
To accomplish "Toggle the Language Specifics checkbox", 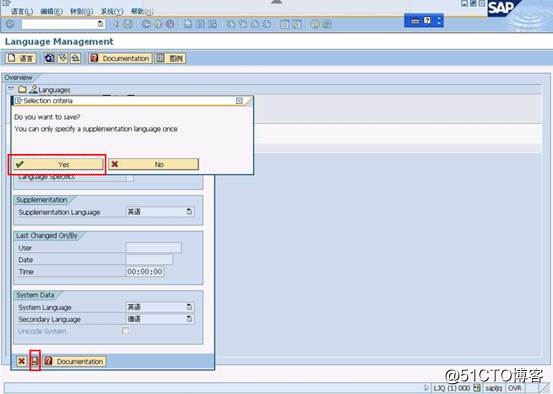I will pyautogui.click(x=130, y=178).
